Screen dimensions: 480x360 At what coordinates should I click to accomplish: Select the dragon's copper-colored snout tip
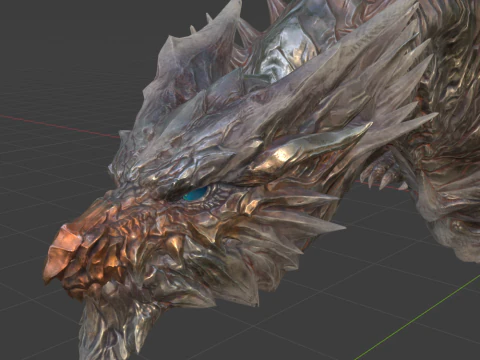coord(62,252)
